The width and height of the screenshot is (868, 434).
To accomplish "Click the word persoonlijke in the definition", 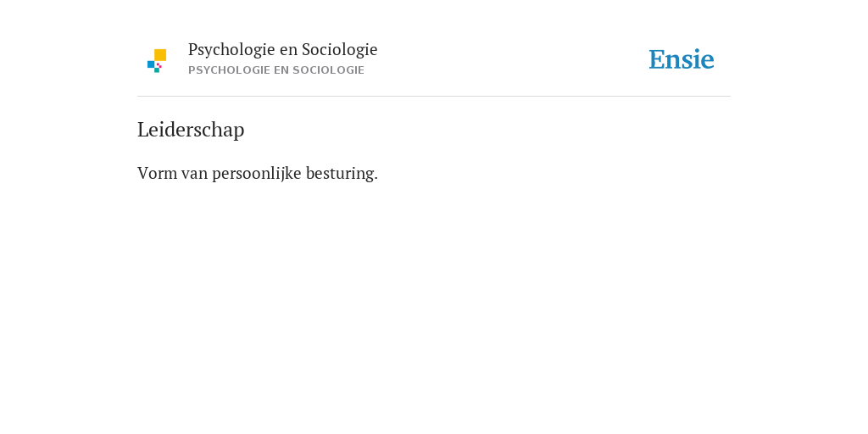I will [256, 173].
